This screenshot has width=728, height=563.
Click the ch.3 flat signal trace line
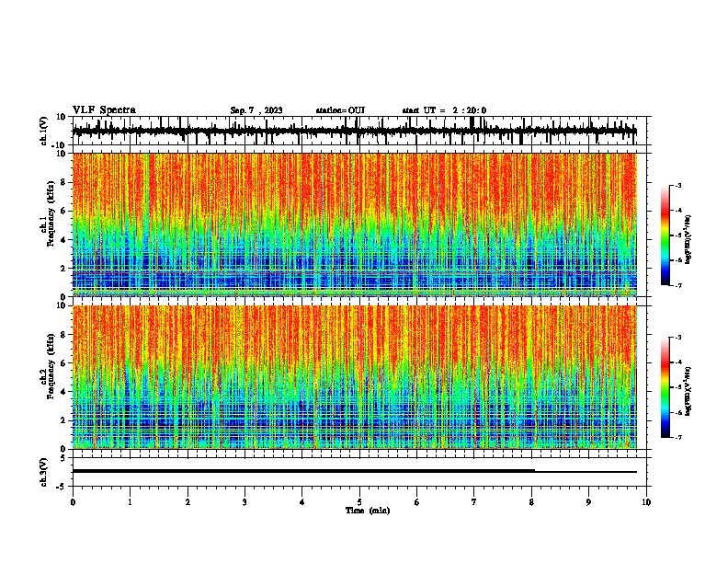[x=355, y=471]
